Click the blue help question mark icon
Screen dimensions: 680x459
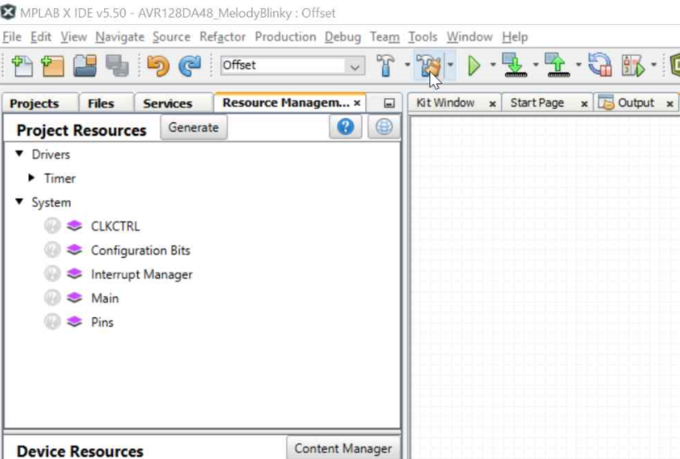click(x=345, y=127)
